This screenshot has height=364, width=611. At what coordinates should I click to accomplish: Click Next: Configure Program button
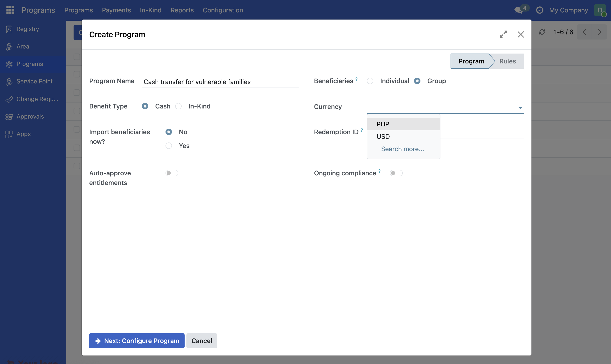(137, 341)
